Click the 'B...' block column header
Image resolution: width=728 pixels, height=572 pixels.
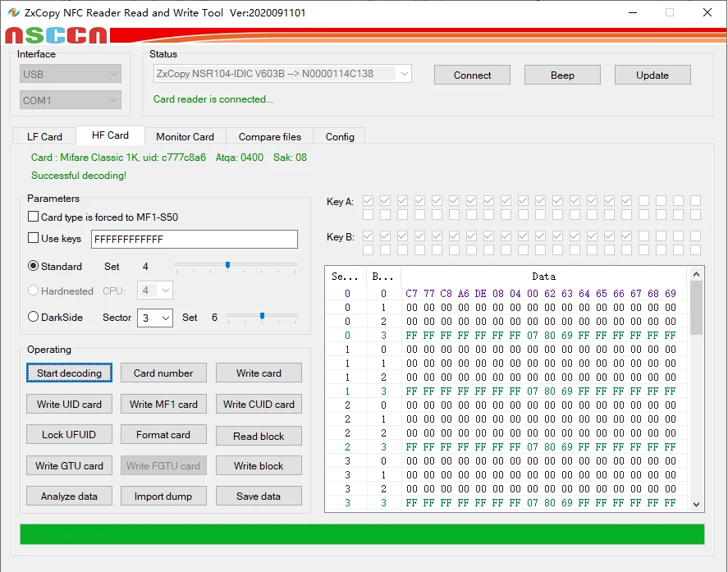click(383, 277)
